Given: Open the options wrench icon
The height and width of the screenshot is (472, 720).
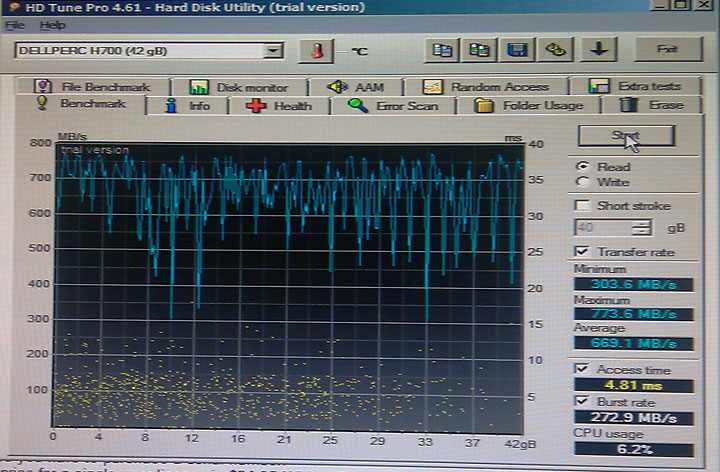Looking at the screenshot, I should (555, 50).
